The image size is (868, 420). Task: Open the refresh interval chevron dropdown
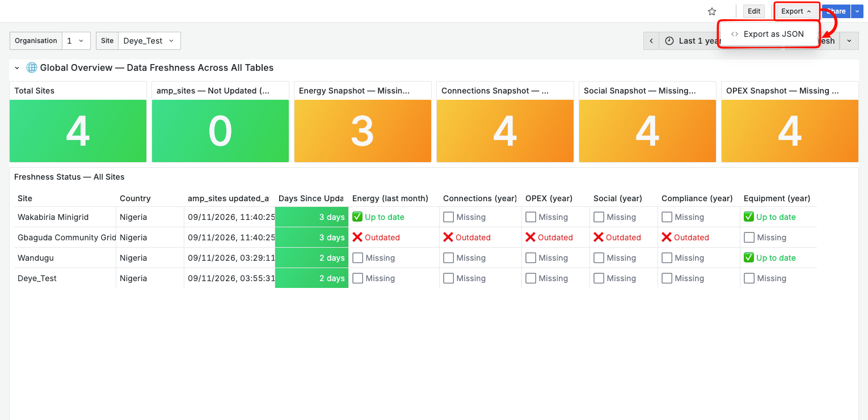point(849,41)
